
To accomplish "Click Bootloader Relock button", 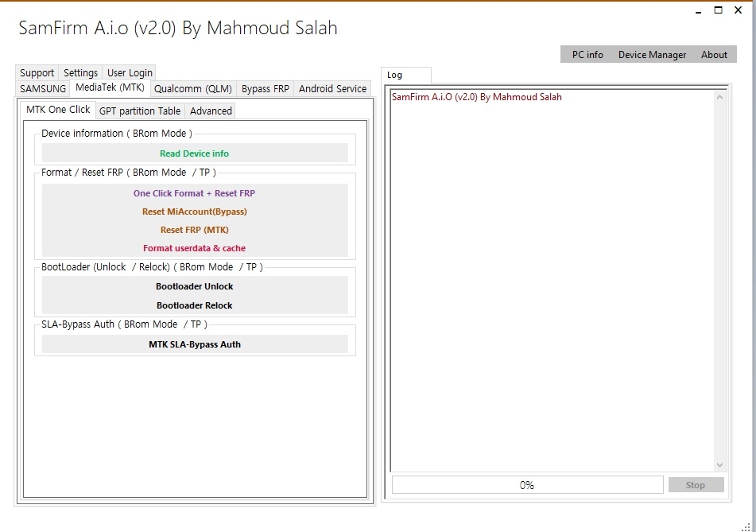I will tap(195, 305).
